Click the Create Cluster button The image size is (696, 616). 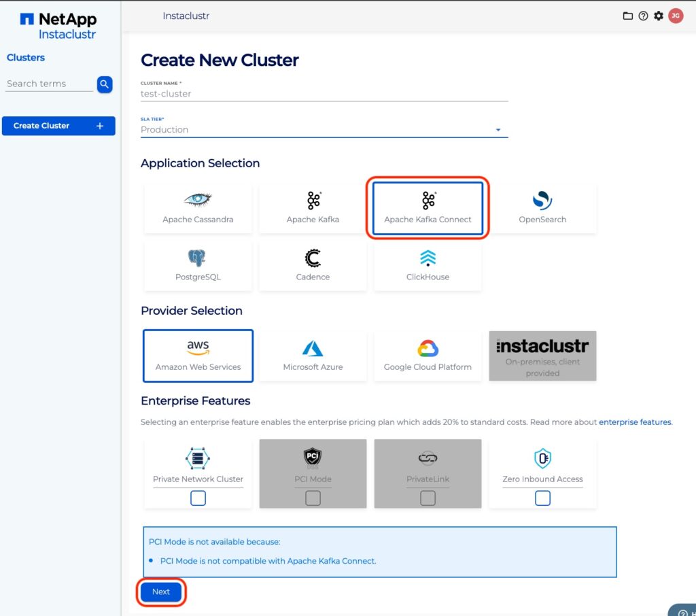click(58, 126)
